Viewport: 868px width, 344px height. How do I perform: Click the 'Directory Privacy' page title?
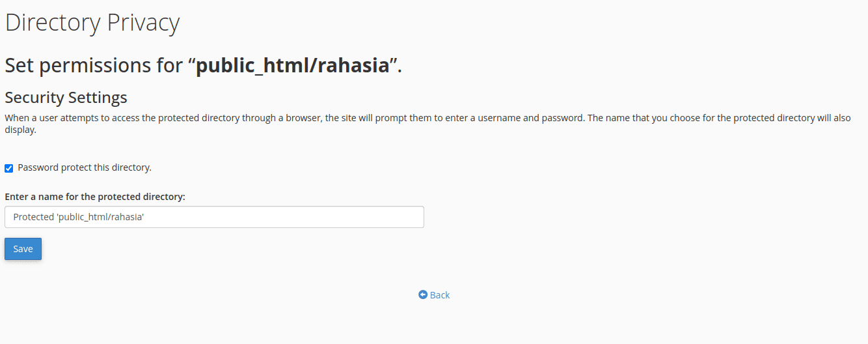92,23
